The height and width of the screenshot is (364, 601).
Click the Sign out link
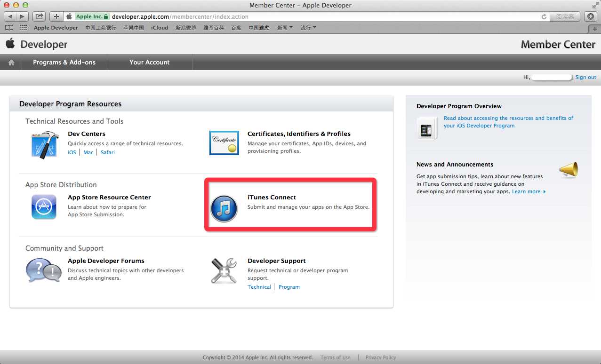click(x=585, y=77)
